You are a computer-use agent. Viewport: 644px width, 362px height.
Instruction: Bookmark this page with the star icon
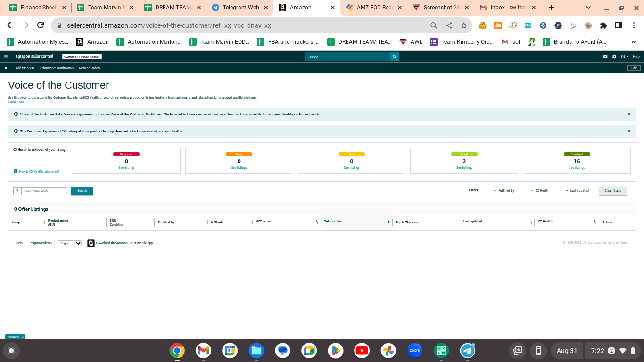[x=464, y=25]
